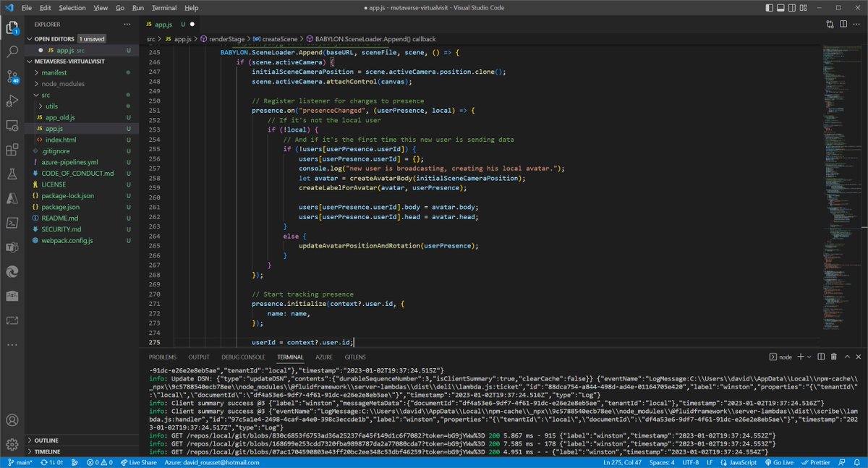Split the editor right
The height and width of the screenshot is (468, 868).
[843, 24]
